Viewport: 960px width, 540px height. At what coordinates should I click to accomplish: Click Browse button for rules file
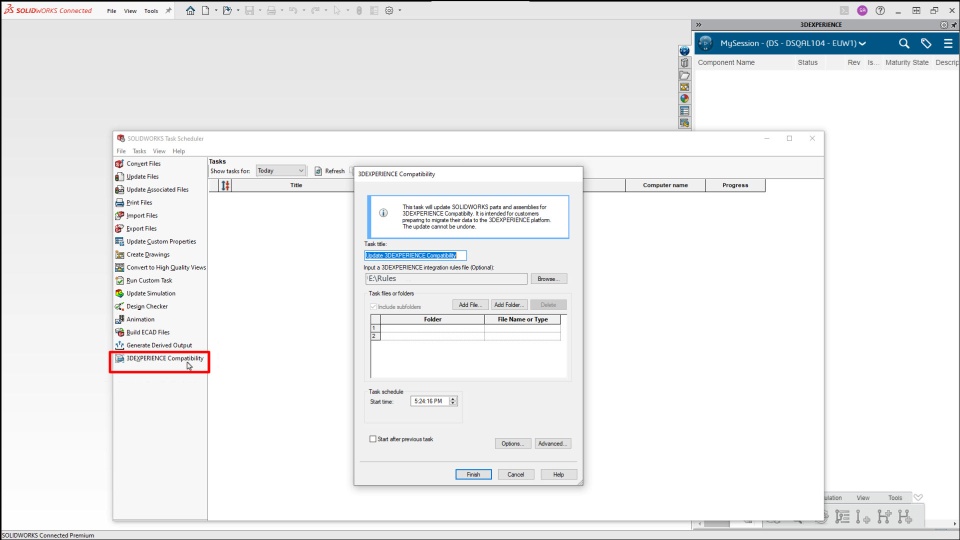tap(549, 279)
